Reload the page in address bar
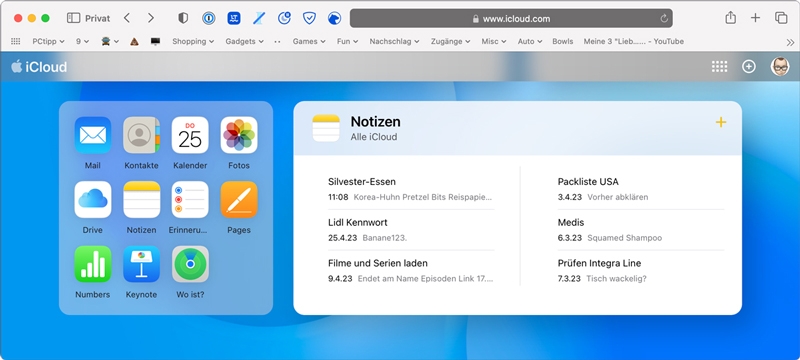 [x=664, y=18]
